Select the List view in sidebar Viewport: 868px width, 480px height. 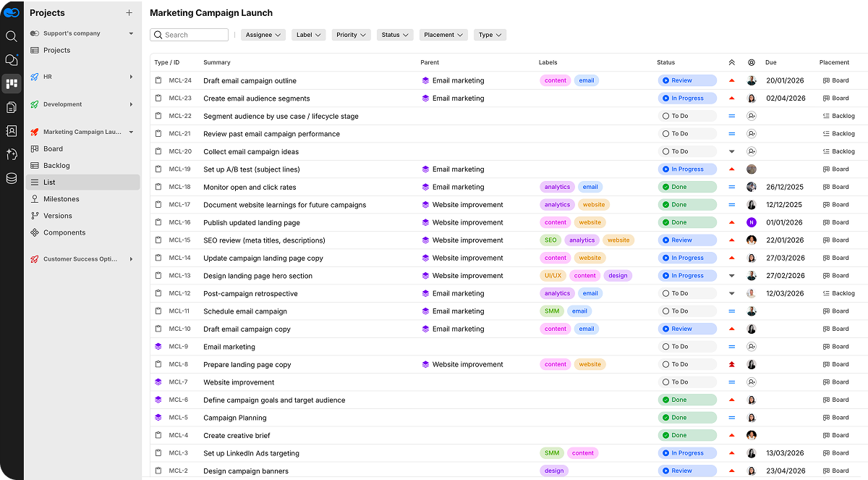[x=82, y=182]
